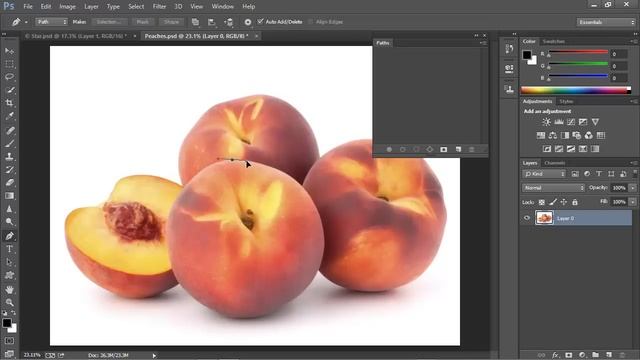The image size is (640, 360).
Task: Open the Normal blend mode dropdown
Action: click(x=553, y=188)
